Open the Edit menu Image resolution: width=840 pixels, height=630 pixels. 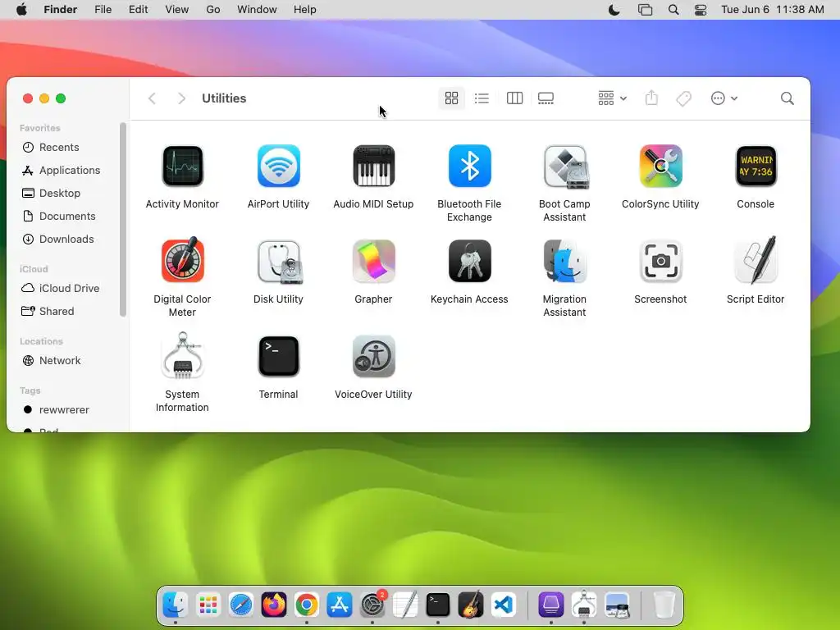click(x=138, y=10)
